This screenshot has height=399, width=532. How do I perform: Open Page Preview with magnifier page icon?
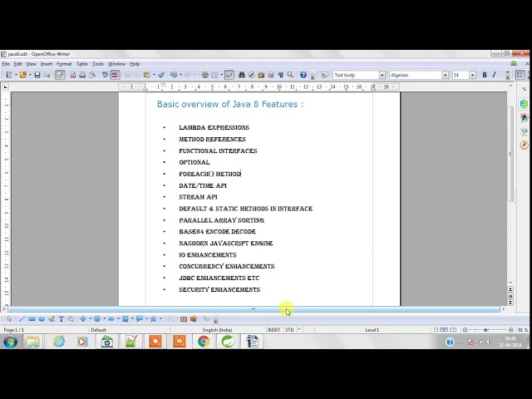click(x=92, y=75)
